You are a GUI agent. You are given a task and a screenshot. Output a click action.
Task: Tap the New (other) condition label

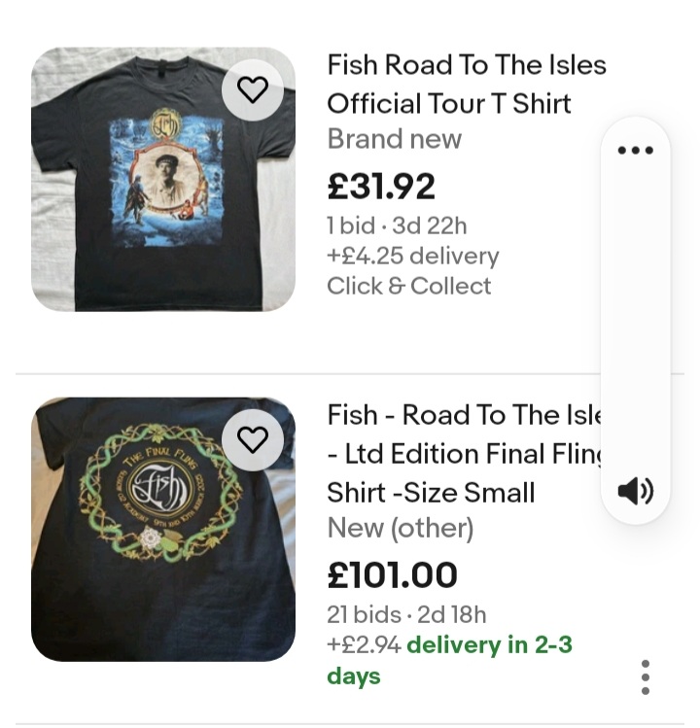point(401,529)
